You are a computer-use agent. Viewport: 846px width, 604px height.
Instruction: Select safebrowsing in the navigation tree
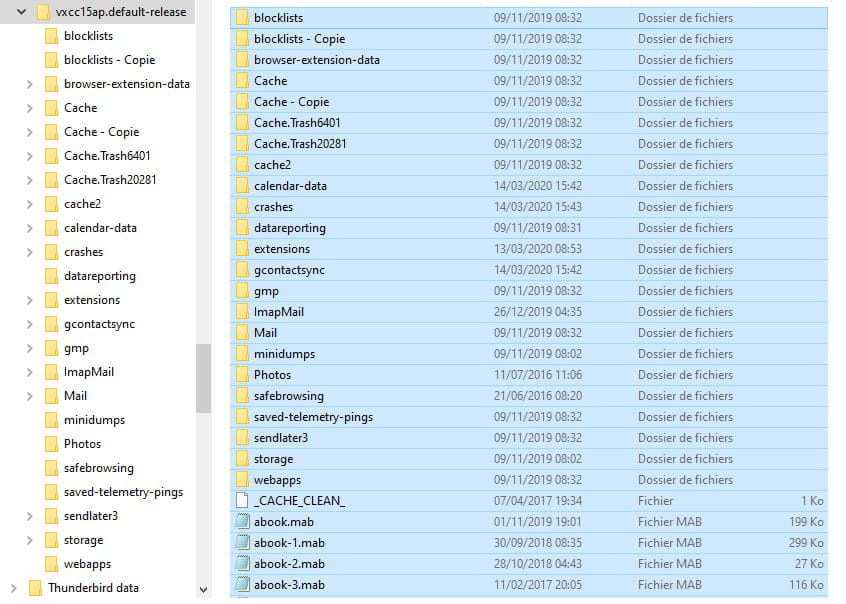point(99,468)
